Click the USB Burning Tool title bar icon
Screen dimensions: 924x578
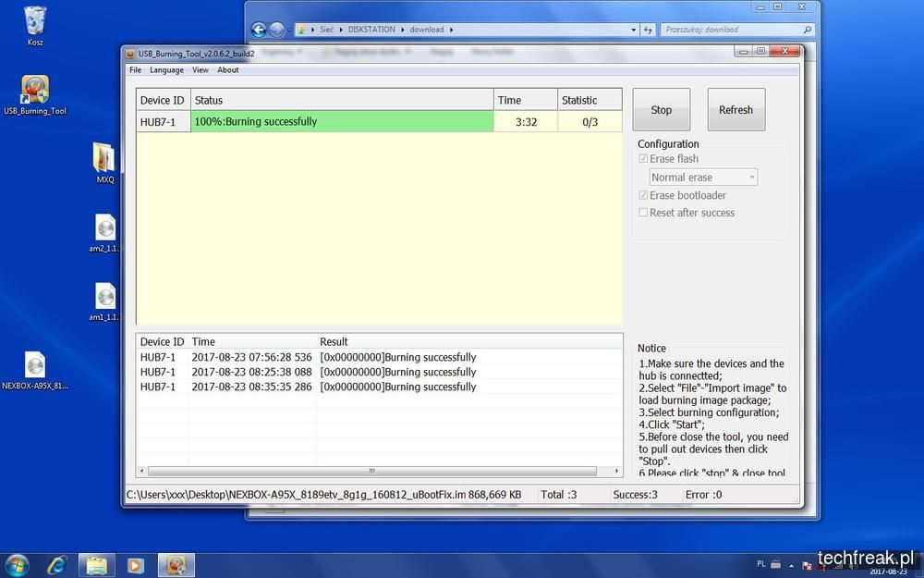(130, 54)
